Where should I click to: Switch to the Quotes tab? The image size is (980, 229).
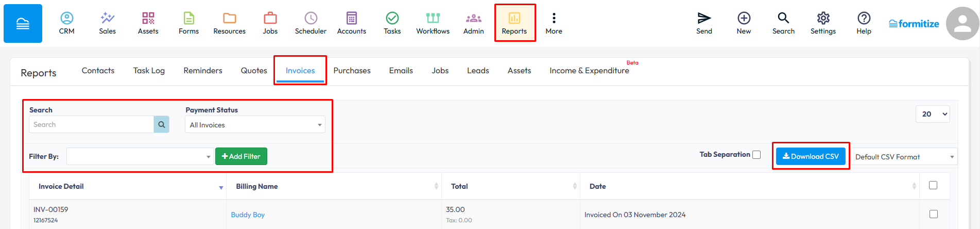(x=254, y=71)
